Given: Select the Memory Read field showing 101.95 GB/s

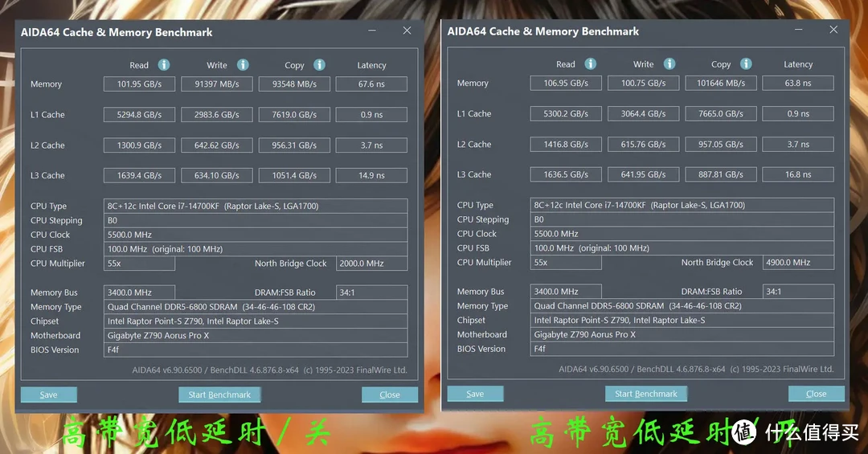Looking at the screenshot, I should tap(139, 84).
